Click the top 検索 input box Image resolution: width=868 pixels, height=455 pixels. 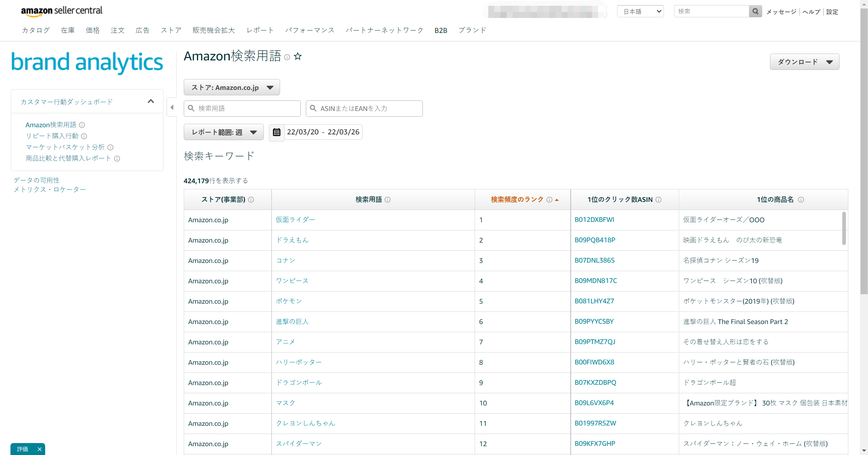tap(711, 11)
